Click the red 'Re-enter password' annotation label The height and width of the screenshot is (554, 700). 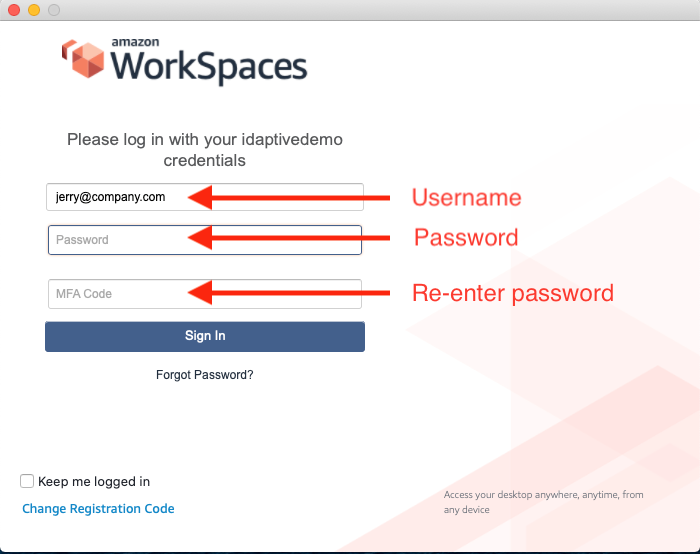513,294
